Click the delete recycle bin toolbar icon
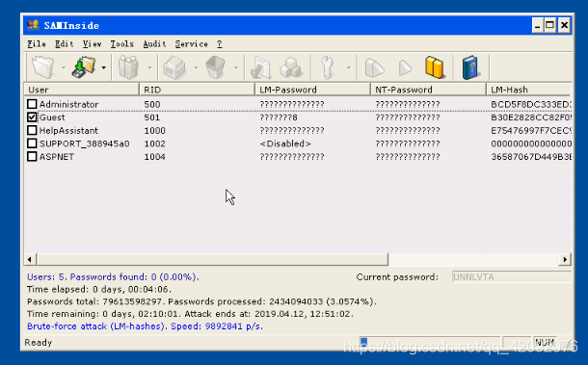The image size is (588, 365). pyautogui.click(x=215, y=67)
